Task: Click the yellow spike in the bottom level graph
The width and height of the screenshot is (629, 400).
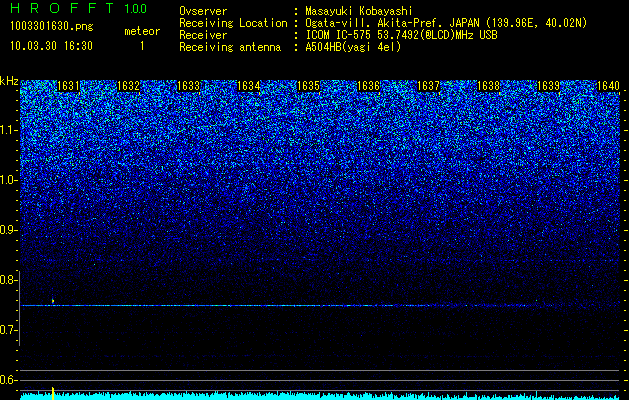Action: tap(53, 393)
